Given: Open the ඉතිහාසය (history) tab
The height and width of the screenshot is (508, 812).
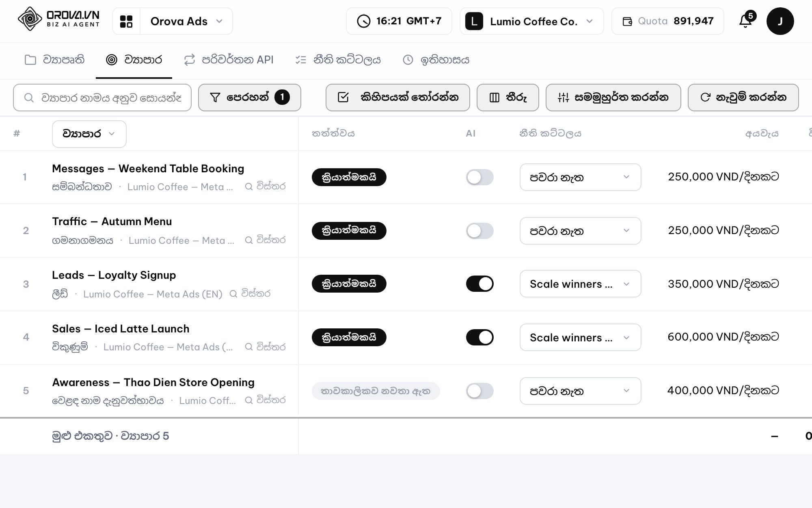Looking at the screenshot, I should (x=436, y=60).
